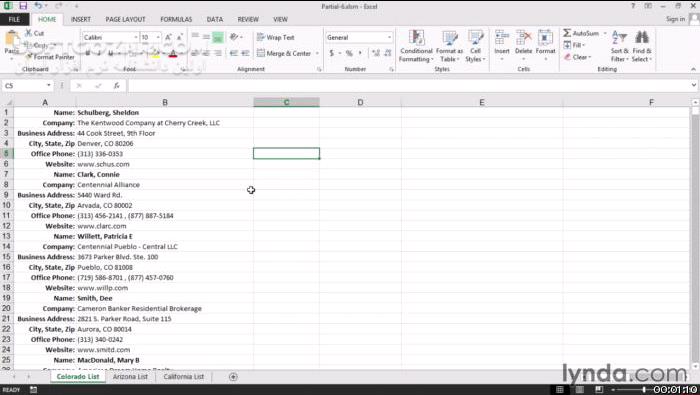
Task: Apply Accounting dollar number format
Action: pos(332,53)
